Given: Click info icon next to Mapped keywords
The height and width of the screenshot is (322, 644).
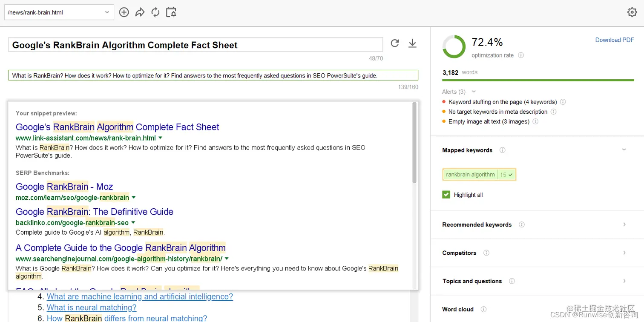Looking at the screenshot, I should 503,150.
